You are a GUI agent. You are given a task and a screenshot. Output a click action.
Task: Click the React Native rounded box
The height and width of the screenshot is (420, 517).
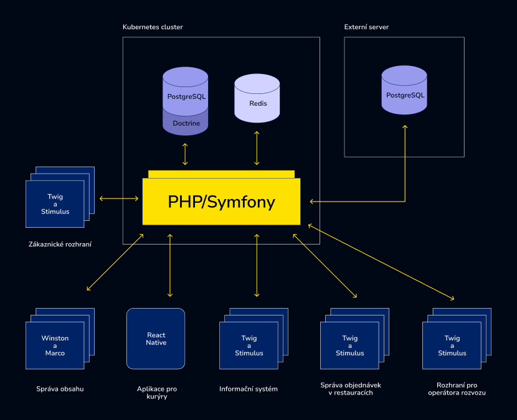pos(156,338)
